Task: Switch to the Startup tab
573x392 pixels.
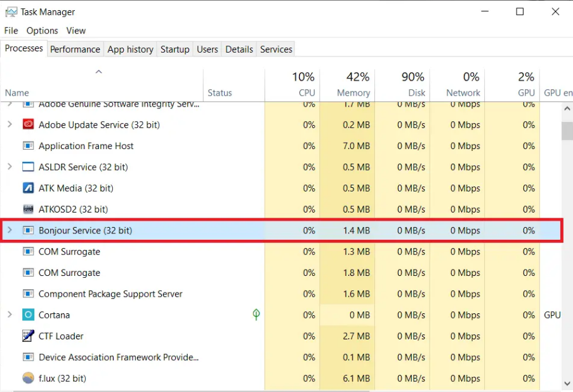Action: tap(175, 49)
